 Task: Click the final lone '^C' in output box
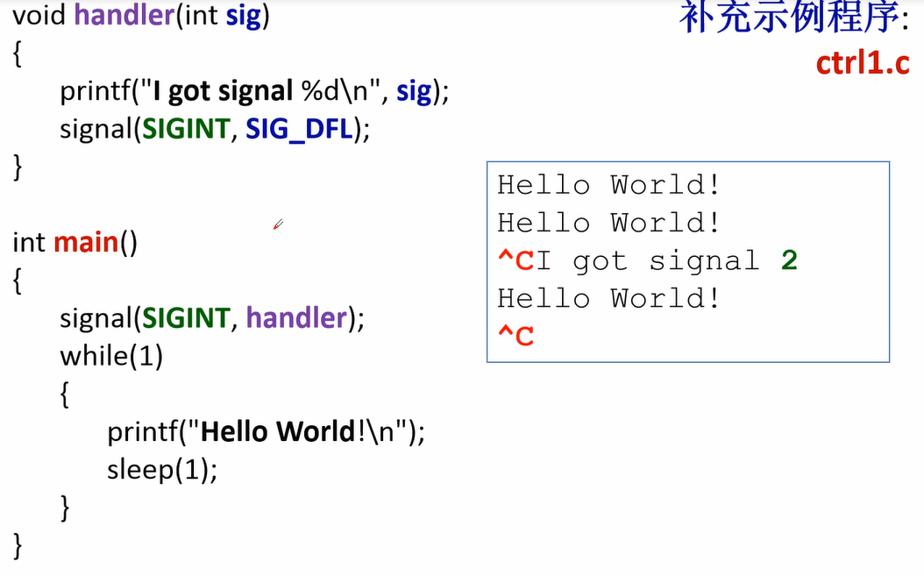click(x=515, y=337)
